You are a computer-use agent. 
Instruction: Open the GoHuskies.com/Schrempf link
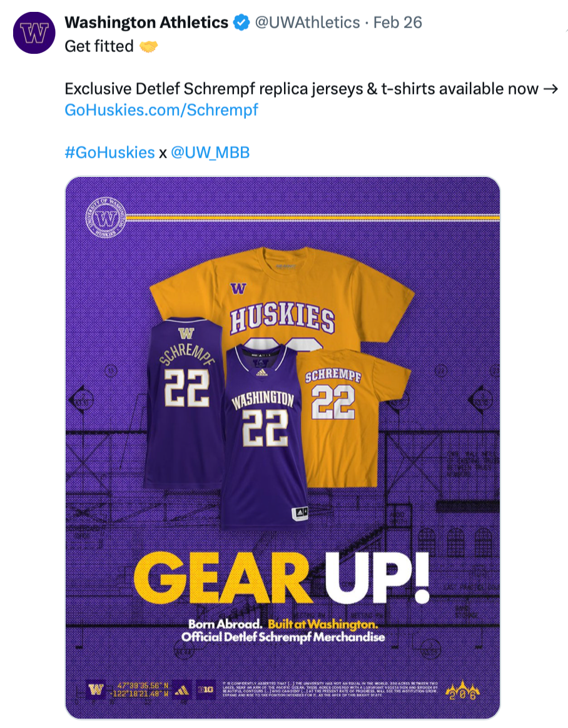[161, 110]
